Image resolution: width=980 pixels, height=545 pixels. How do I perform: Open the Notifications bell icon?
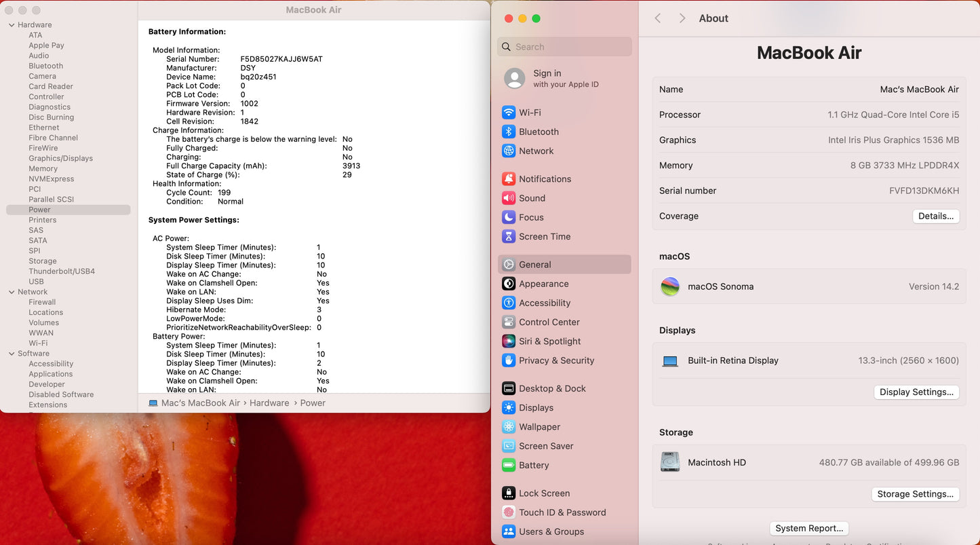point(509,179)
